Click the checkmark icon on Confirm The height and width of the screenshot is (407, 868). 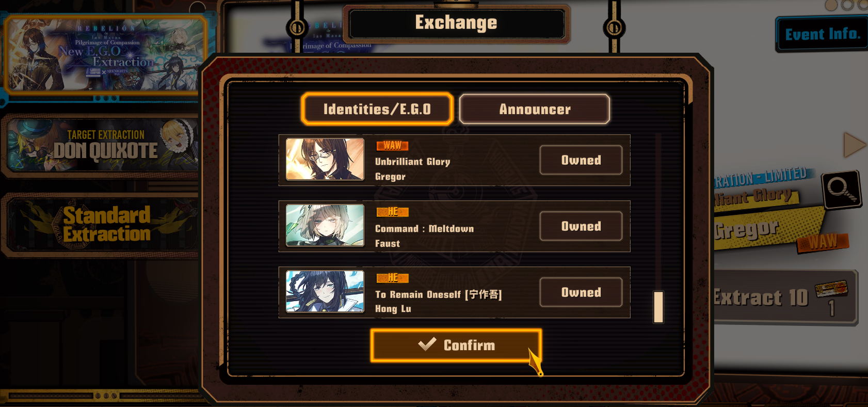(427, 345)
